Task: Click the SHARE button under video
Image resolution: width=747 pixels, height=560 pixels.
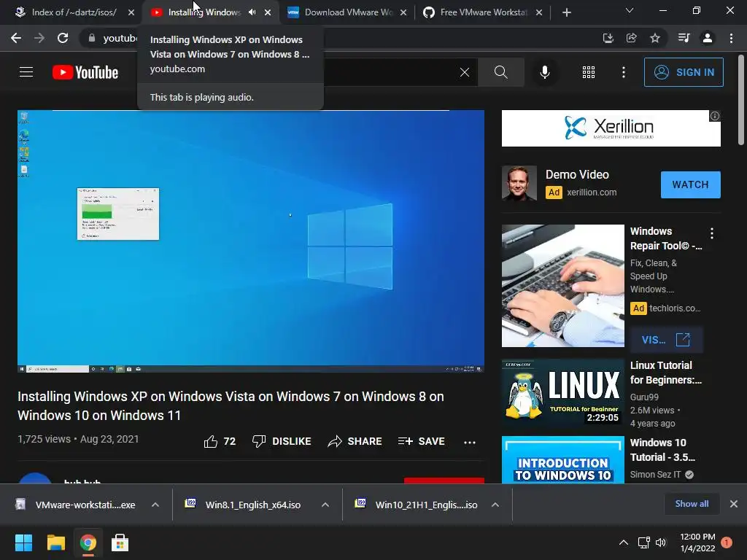Action: tap(355, 441)
